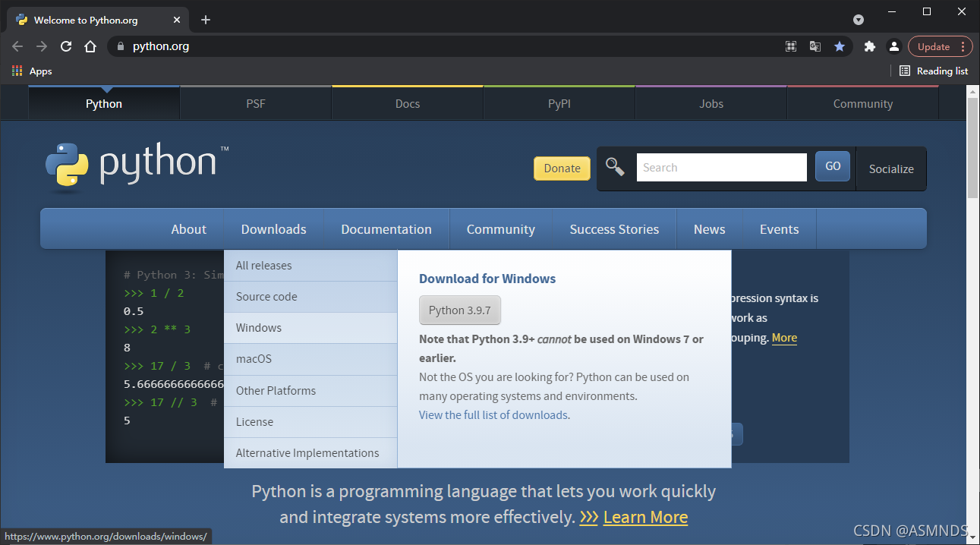Click the translate page icon
This screenshot has width=980, height=545.
pos(815,46)
